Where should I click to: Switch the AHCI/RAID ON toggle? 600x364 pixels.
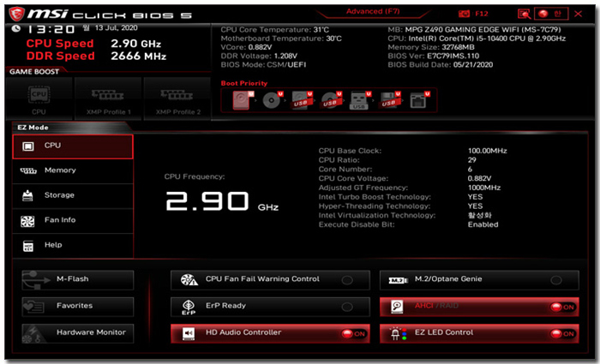click(562, 307)
